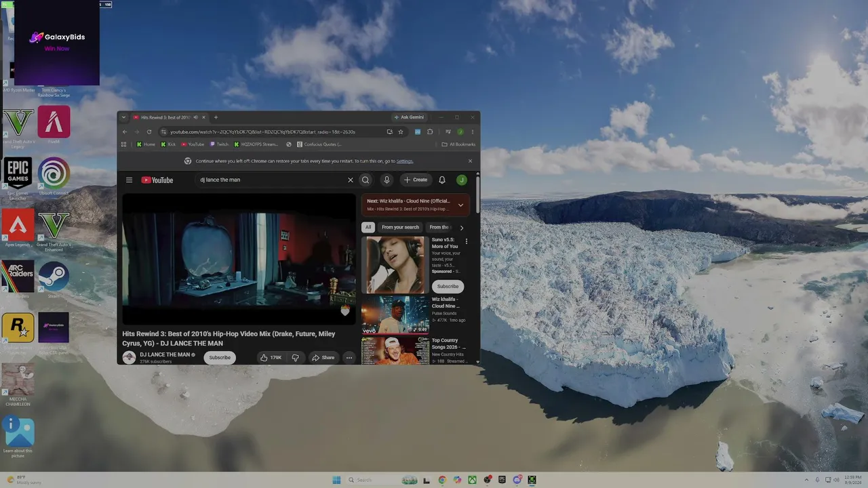Image resolution: width=868 pixels, height=488 pixels.
Task: Subscribe to DJ LANCE THE MAN channel
Action: [x=220, y=357]
